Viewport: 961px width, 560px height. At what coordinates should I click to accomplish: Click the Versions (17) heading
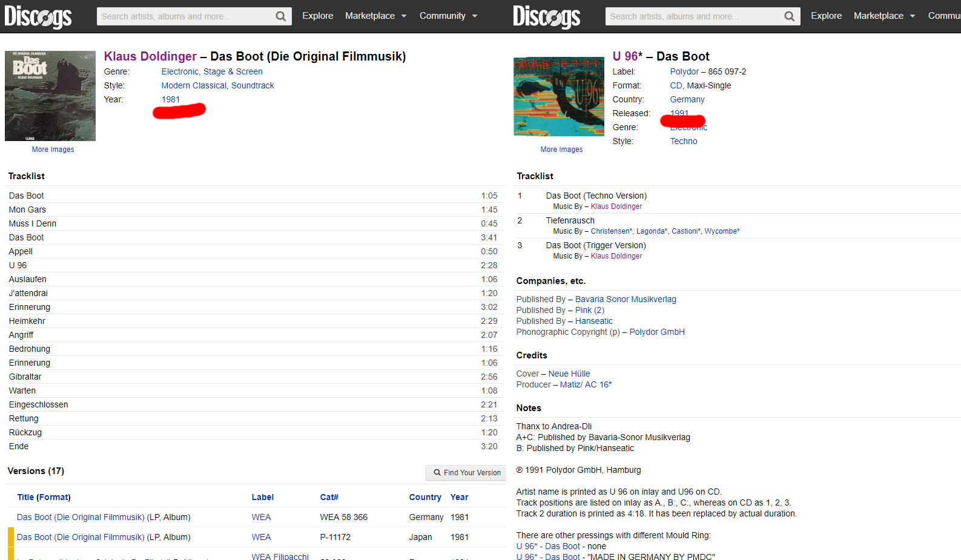pyautogui.click(x=36, y=471)
